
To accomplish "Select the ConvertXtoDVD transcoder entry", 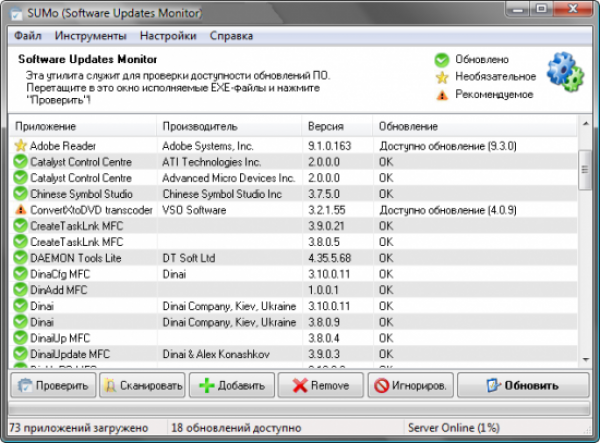I will point(91,210).
